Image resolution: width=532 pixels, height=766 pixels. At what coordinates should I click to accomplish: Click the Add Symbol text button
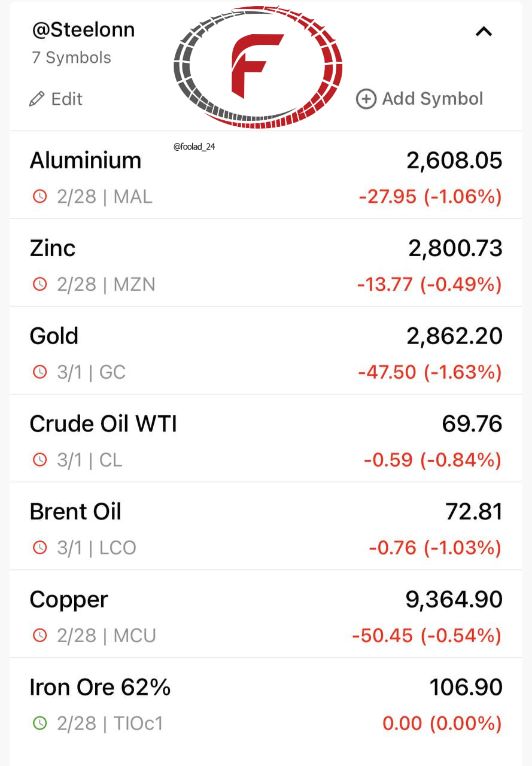point(432,99)
